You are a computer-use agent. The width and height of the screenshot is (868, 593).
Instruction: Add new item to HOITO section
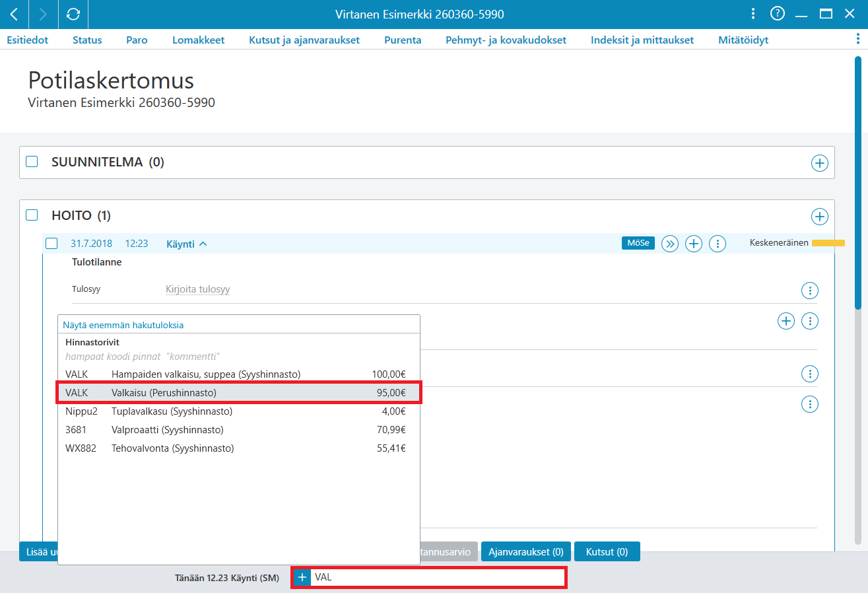coord(819,216)
